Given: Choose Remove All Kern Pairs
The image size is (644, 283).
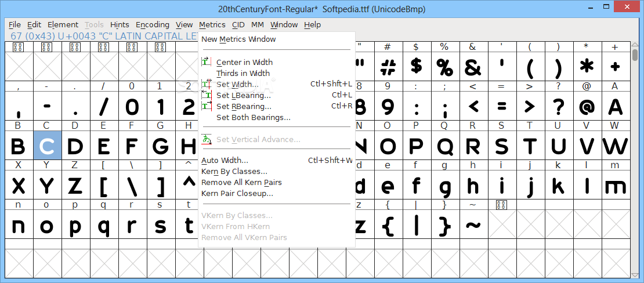Looking at the screenshot, I should point(241,182).
